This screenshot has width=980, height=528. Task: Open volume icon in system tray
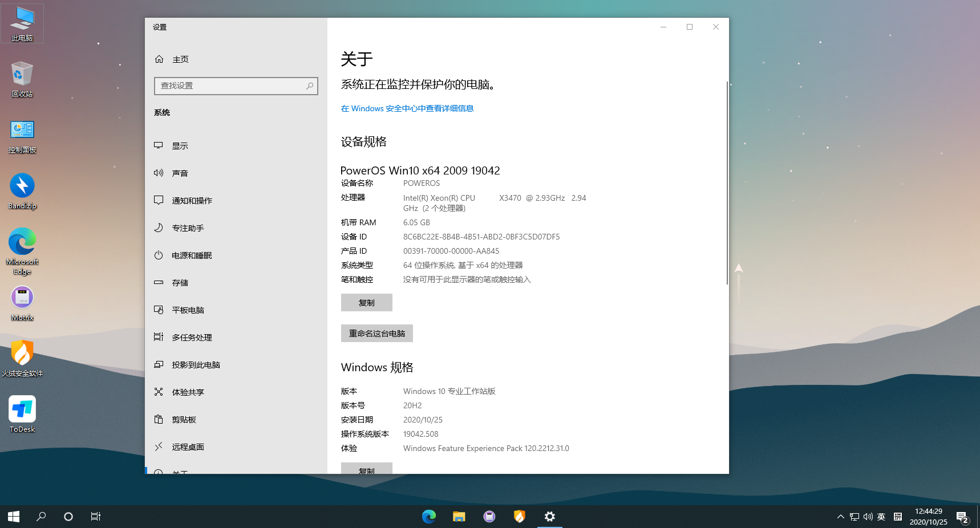(x=868, y=517)
